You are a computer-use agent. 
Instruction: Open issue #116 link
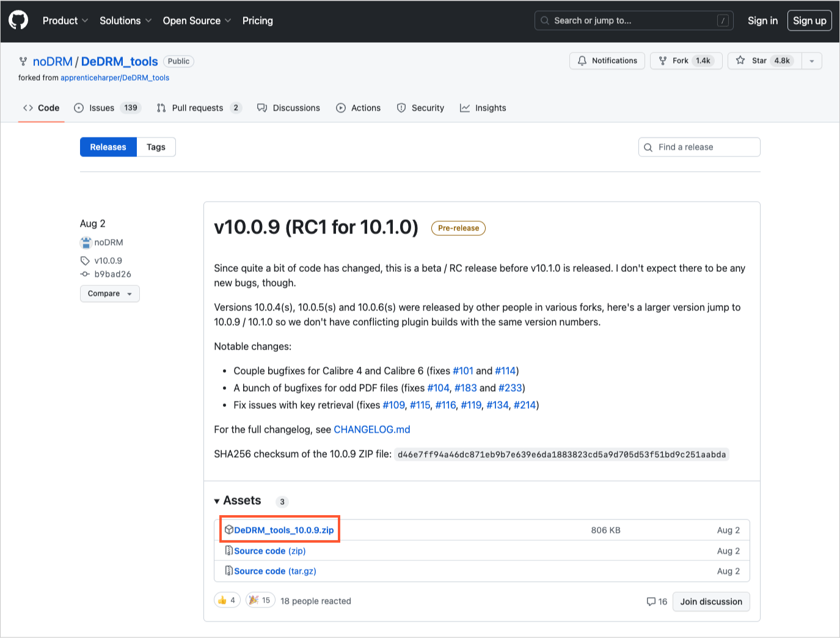[446, 405]
